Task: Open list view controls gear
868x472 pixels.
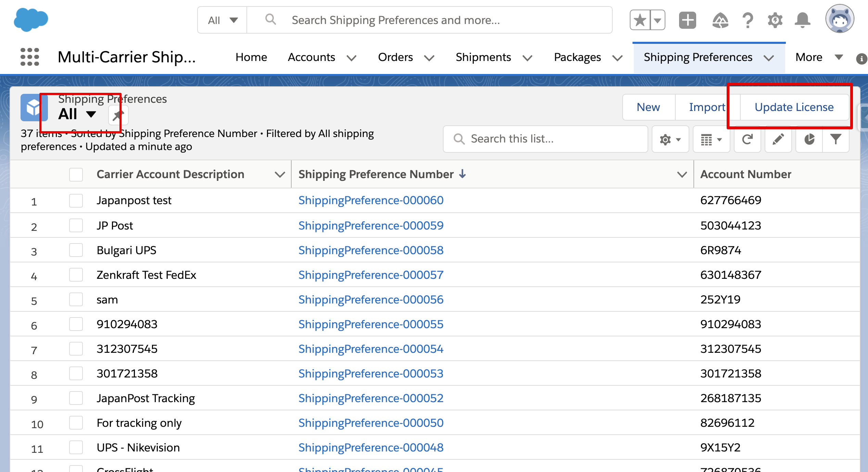Action: coord(670,139)
